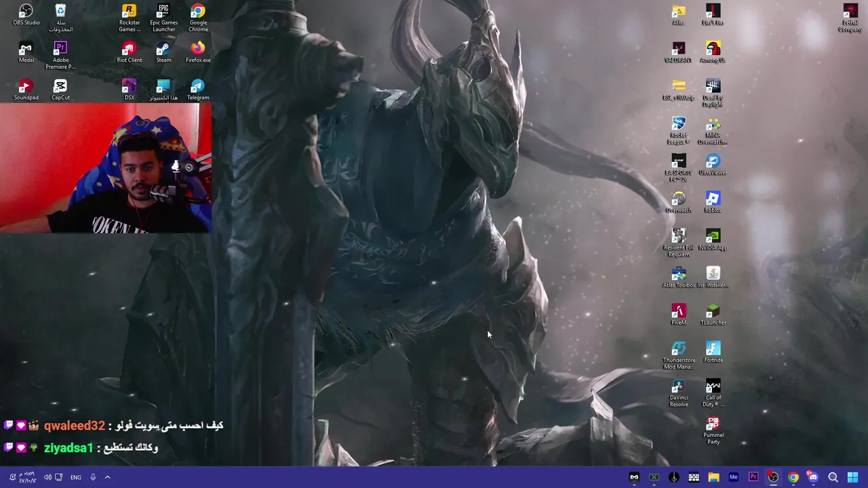Launch the Dead by Daylight shortcut
868x488 pixels.
pos(713,92)
